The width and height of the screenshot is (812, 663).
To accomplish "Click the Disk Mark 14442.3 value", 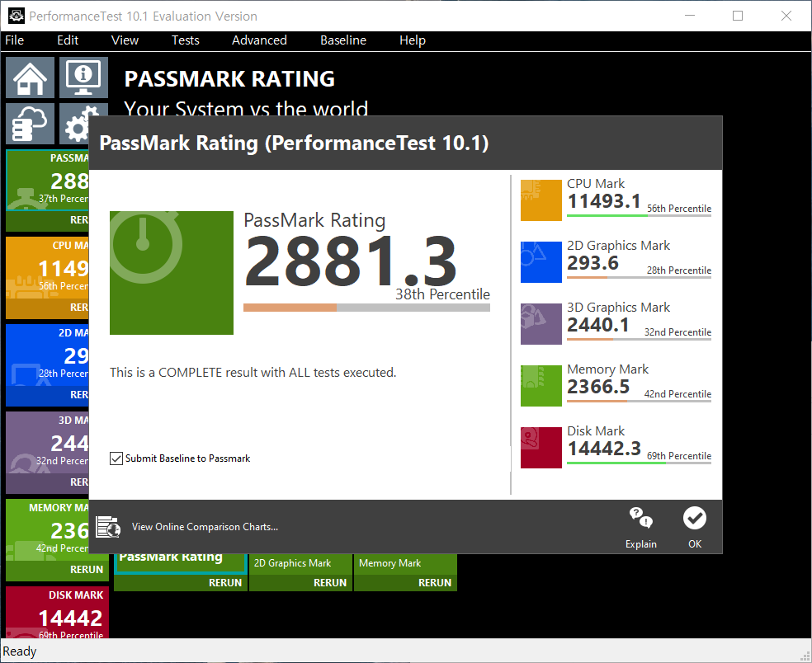I will [x=604, y=449].
